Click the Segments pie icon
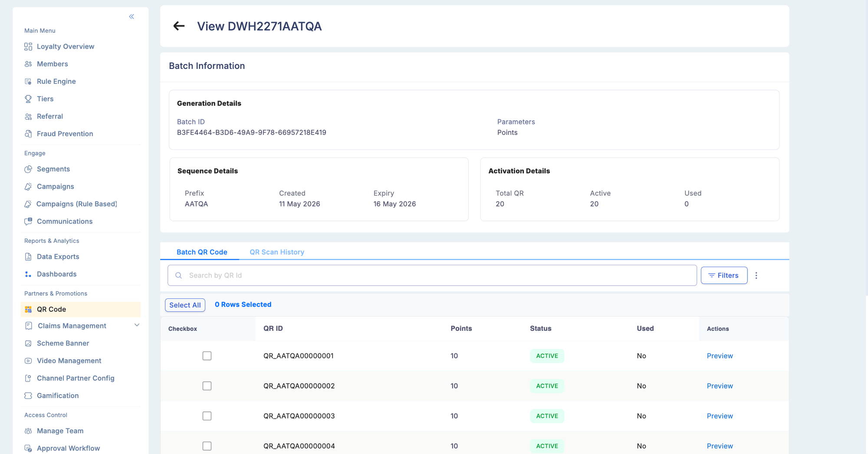 tap(28, 169)
